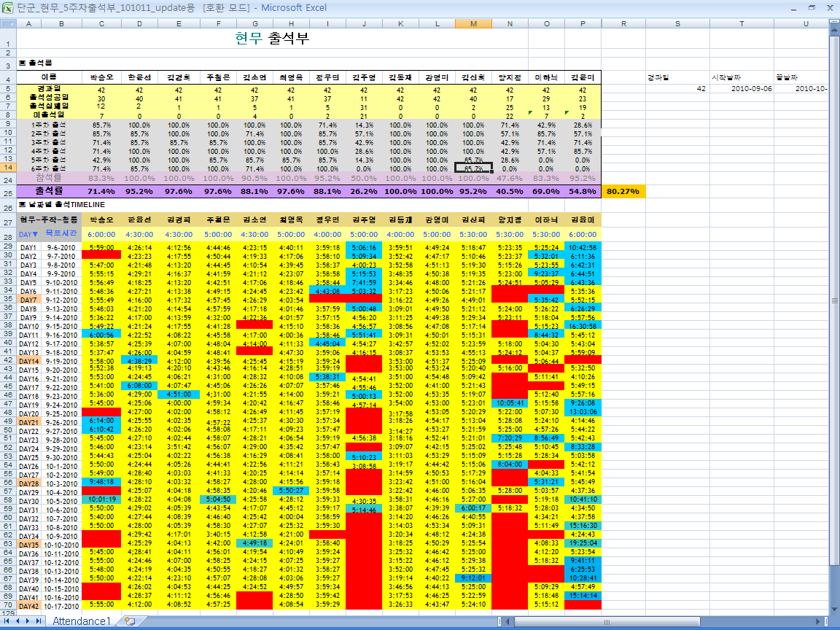Select the '40.5%' attendance rate cell
This screenshot has width=840, height=630.
click(510, 191)
